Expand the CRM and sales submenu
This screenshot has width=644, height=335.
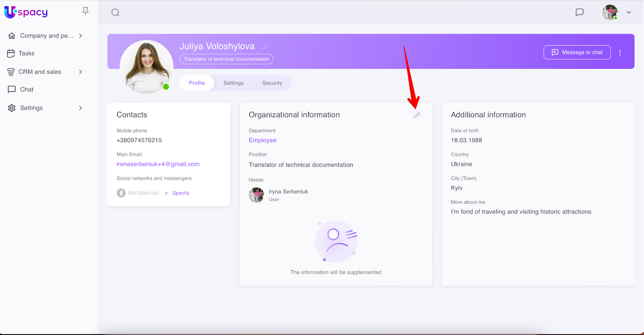click(80, 72)
